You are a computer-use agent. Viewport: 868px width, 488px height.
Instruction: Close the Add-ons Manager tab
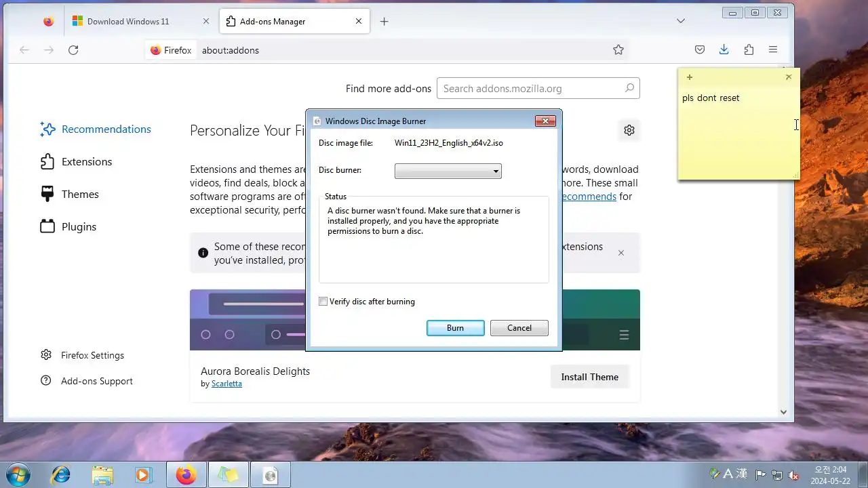pos(359,22)
